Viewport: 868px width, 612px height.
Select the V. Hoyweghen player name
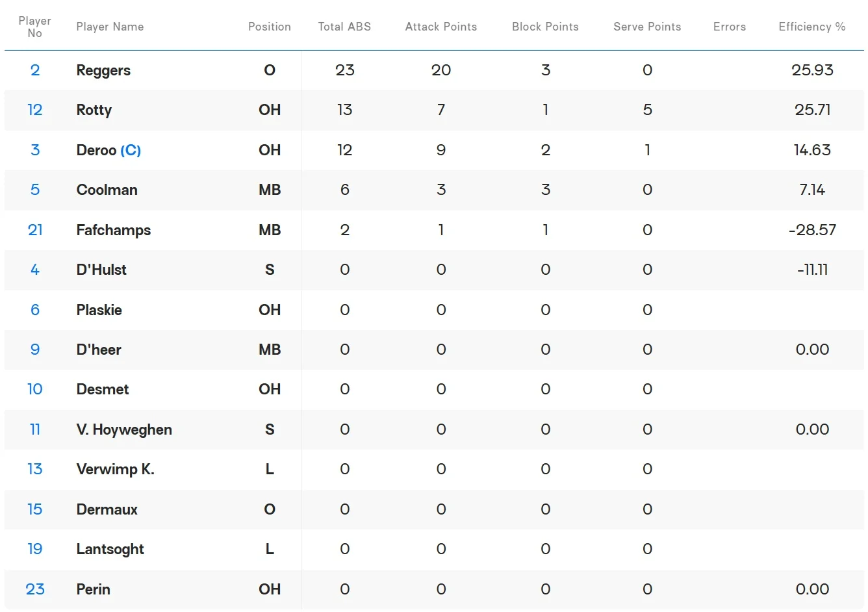pos(124,429)
